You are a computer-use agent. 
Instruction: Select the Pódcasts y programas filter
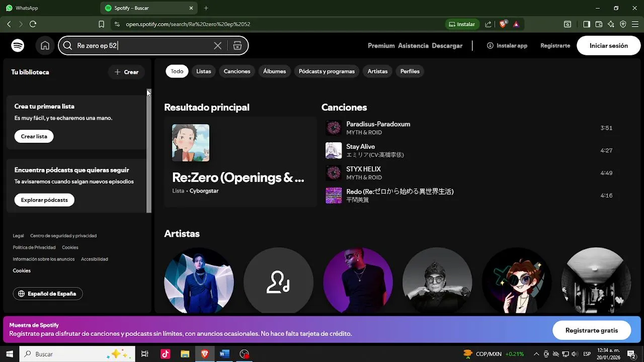click(x=327, y=71)
